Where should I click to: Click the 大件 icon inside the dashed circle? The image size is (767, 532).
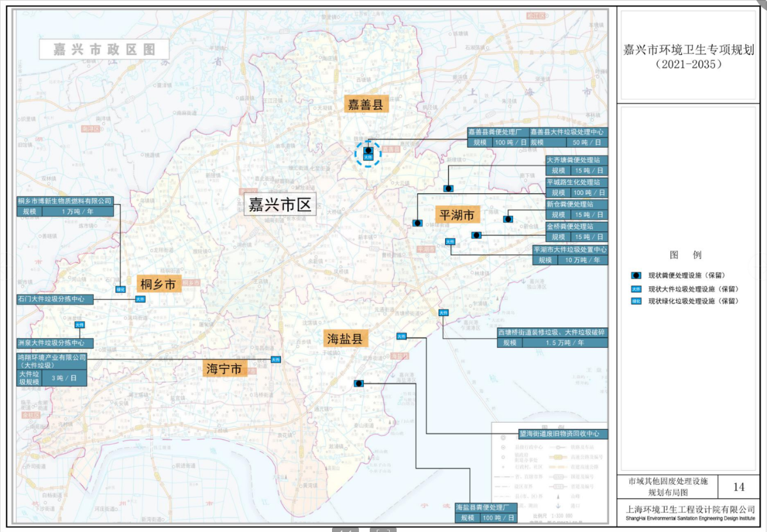(368, 157)
